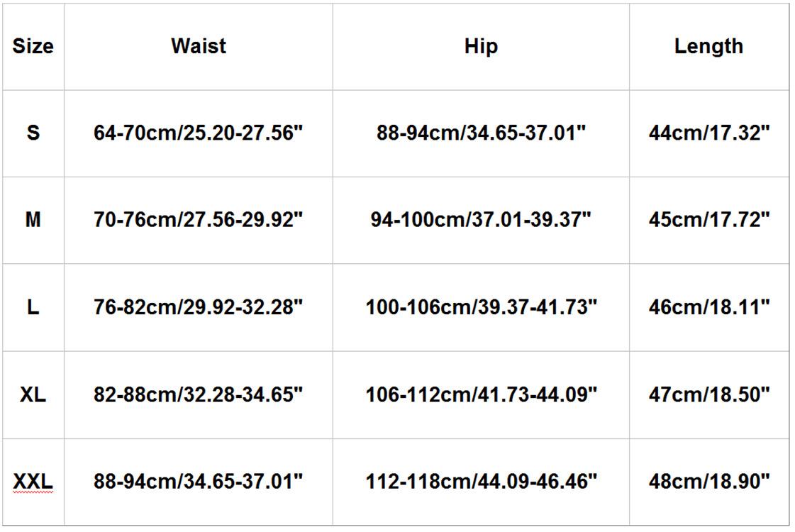Click hip cell reading 88-94cm/34.65-37.01"
Screen dimensions: 795x532
click(x=481, y=133)
